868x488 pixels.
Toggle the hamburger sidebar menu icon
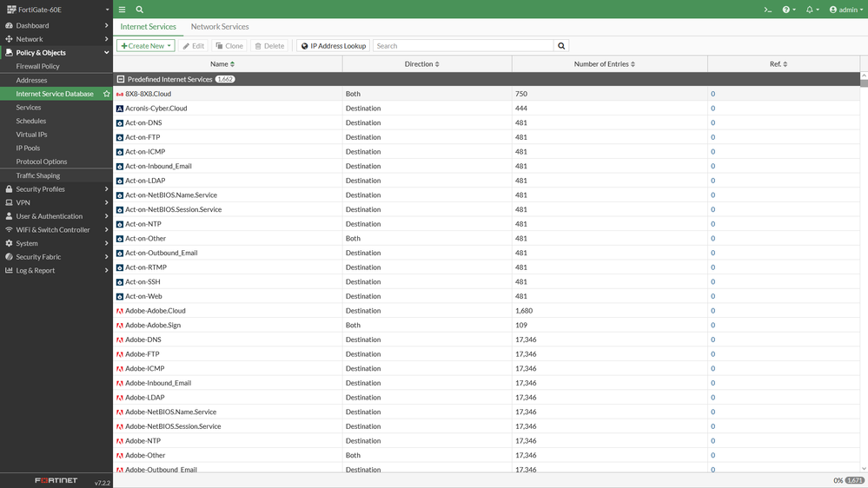(122, 10)
